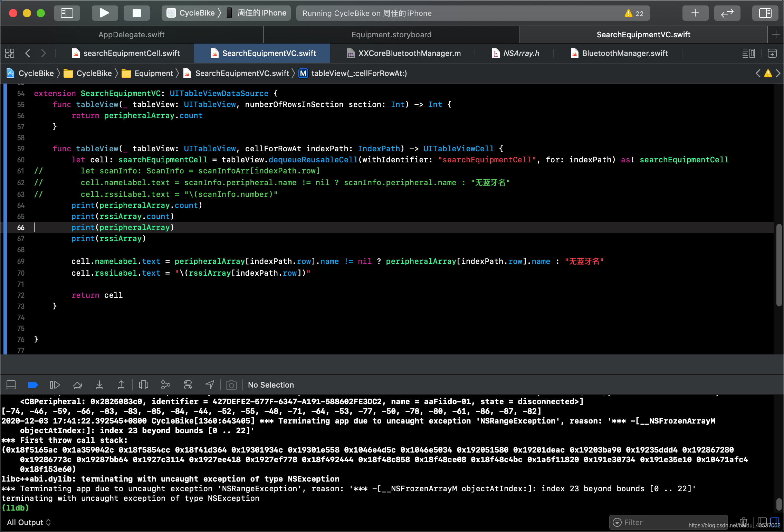Clear the console with trash icon
Image resolution: width=784 pixels, height=532 pixels.
[744, 522]
